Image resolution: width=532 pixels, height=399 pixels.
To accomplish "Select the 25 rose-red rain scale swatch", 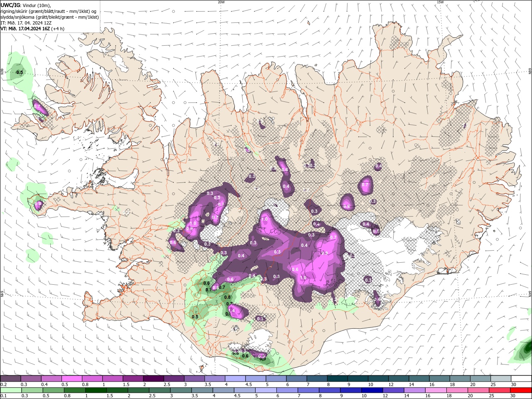I will pos(500,390).
